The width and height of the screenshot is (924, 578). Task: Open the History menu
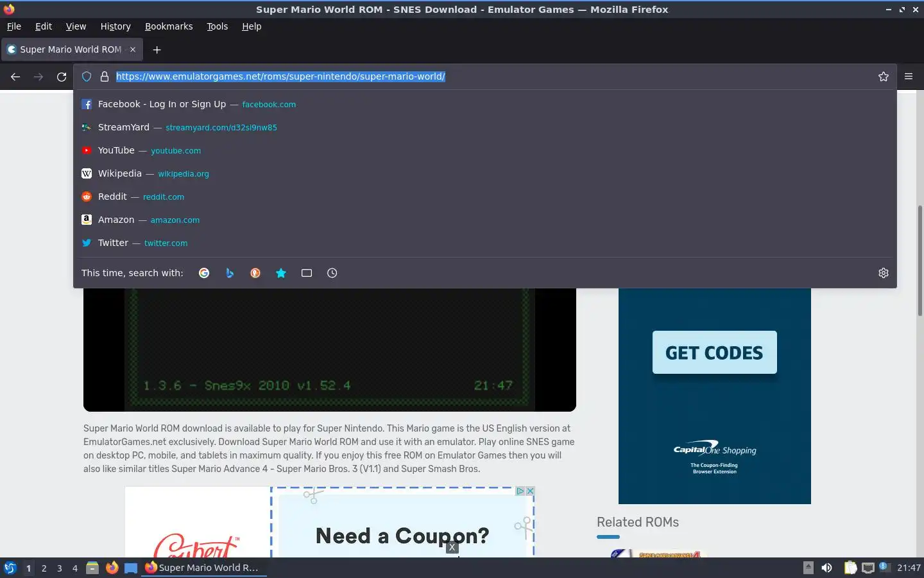pos(116,26)
